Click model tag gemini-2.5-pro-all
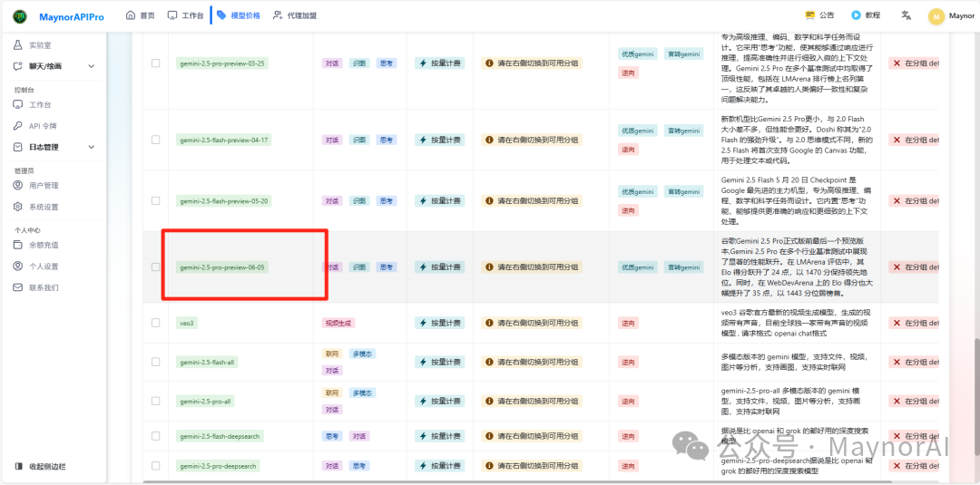Screen dimensions: 980x485 coord(206,402)
